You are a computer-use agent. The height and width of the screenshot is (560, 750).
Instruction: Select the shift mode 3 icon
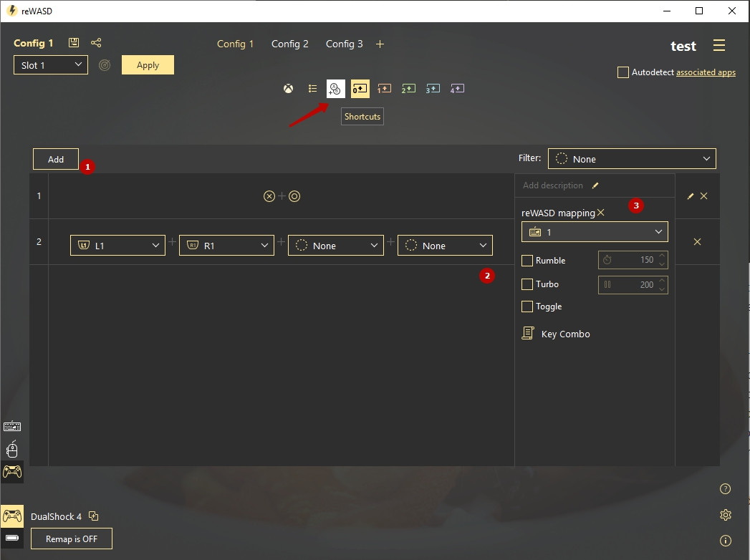[x=433, y=89]
